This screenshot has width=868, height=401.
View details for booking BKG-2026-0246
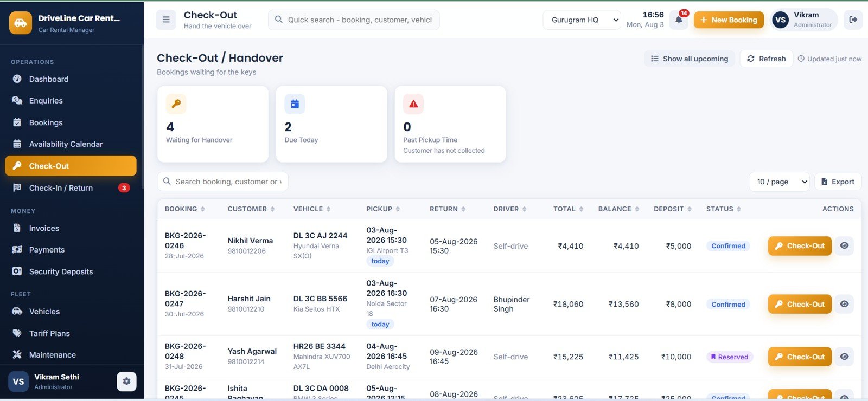click(844, 245)
